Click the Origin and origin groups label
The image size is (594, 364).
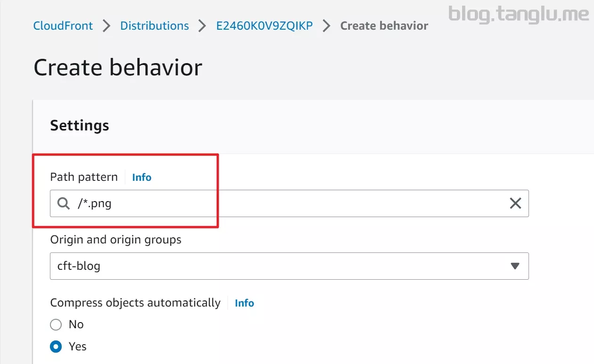[116, 240]
